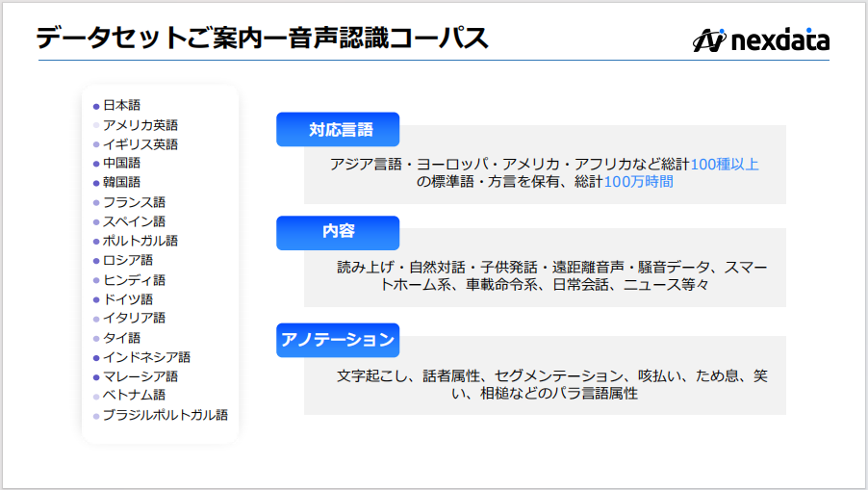868x490 pixels.
Task: Click 中国語 in the language list
Action: 122,164
